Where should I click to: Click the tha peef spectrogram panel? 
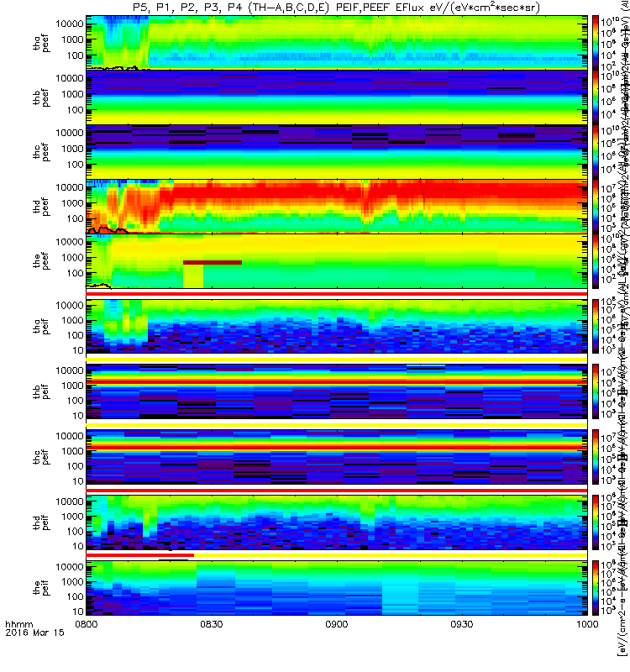[x=337, y=43]
